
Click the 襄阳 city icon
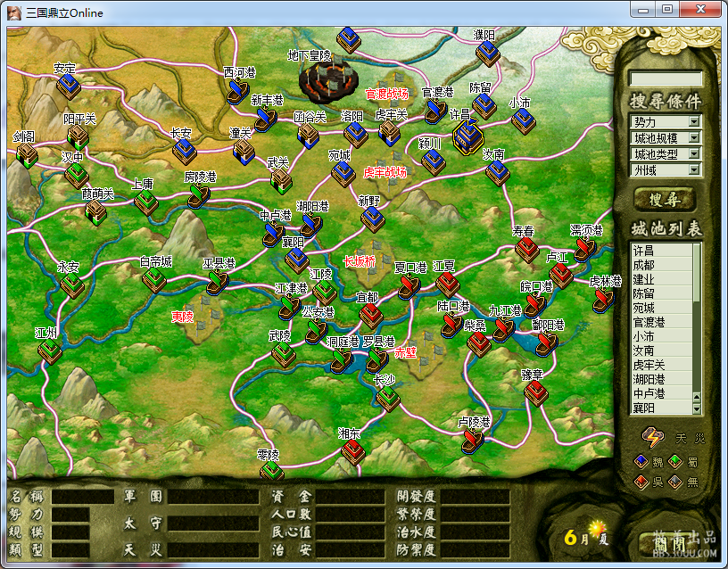click(x=297, y=260)
